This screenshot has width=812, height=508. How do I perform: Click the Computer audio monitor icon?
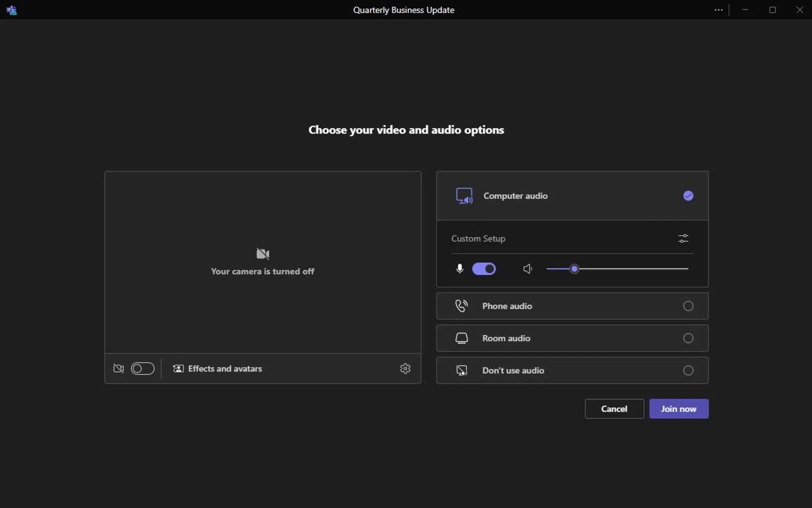(x=464, y=196)
